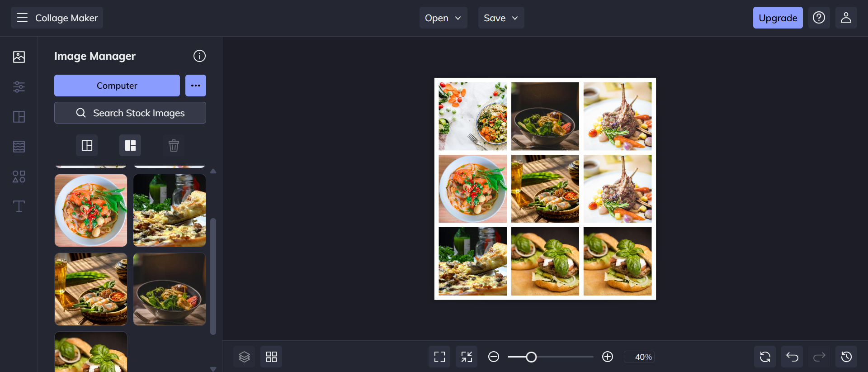Open the help question mark icon
Viewport: 868px width, 372px height.
[x=819, y=18]
